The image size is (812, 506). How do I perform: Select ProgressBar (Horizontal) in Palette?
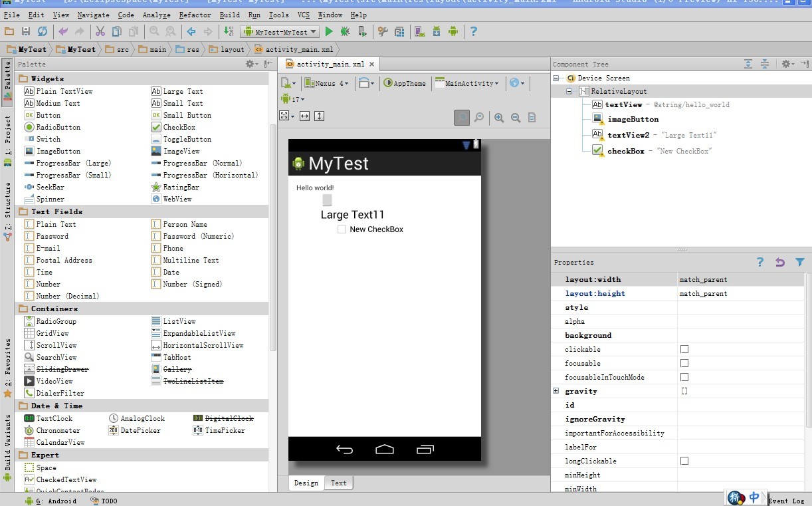point(205,175)
